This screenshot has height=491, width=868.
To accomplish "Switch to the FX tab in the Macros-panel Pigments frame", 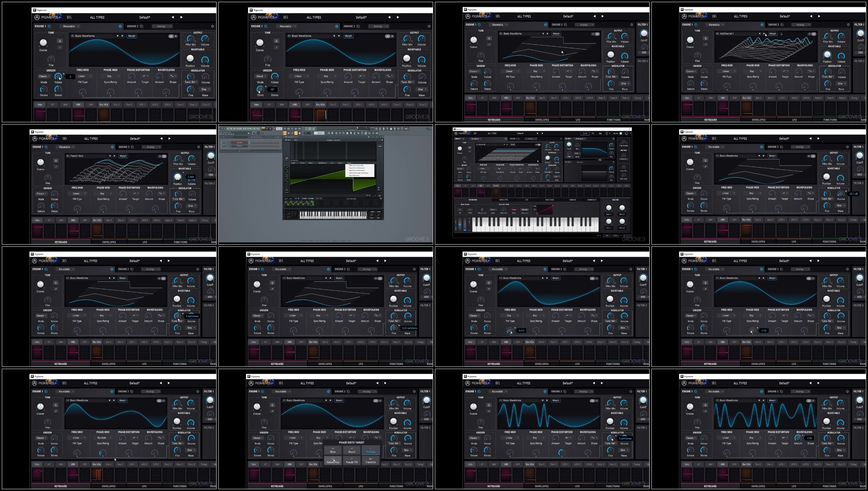I will tap(593, 133).
